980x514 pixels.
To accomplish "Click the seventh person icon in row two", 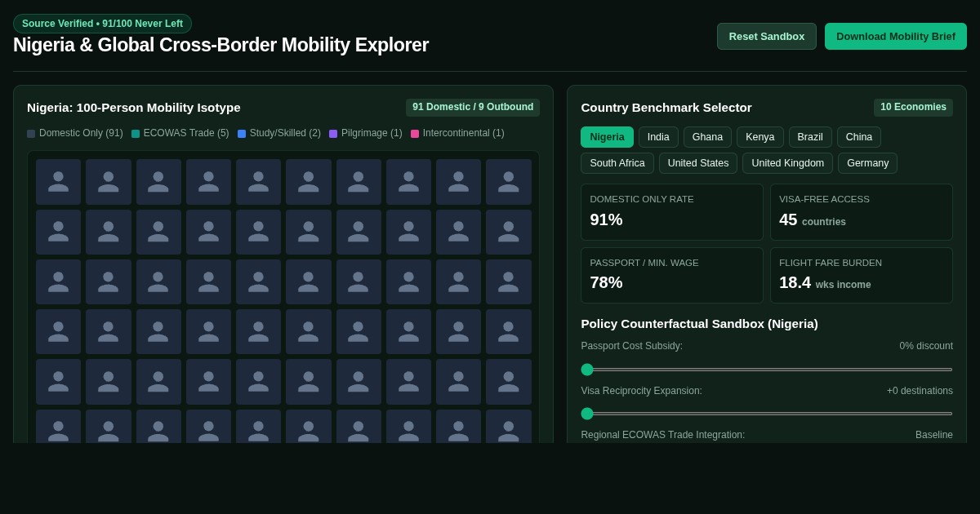I will point(359,232).
